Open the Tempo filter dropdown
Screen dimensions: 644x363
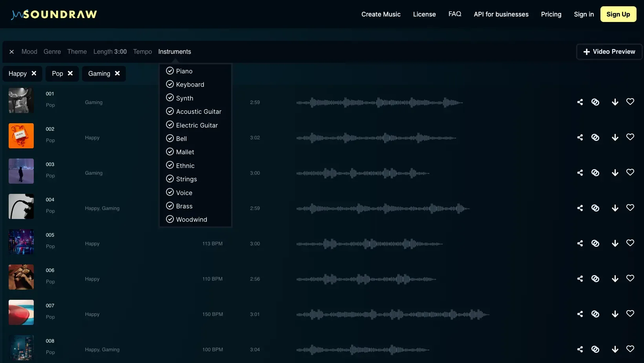(142, 52)
